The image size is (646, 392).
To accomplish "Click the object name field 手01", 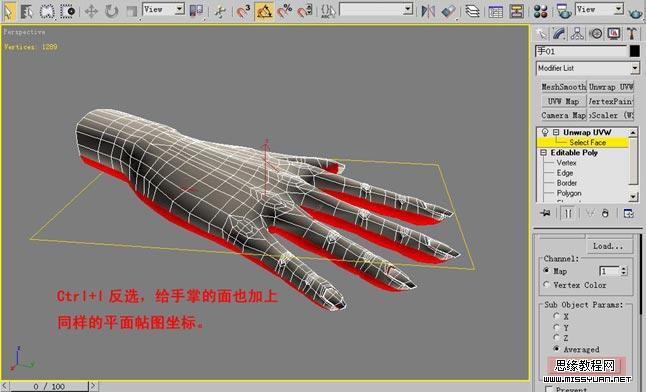I will [x=581, y=51].
